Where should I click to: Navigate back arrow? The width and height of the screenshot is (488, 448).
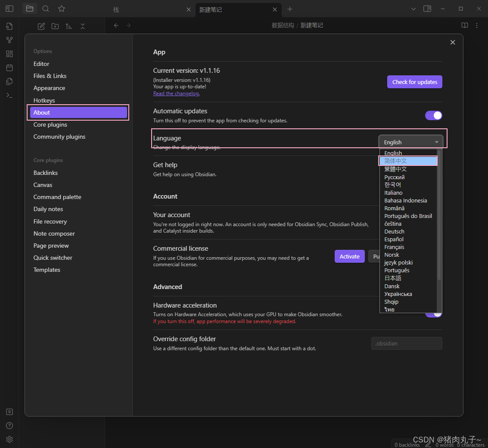click(x=116, y=25)
